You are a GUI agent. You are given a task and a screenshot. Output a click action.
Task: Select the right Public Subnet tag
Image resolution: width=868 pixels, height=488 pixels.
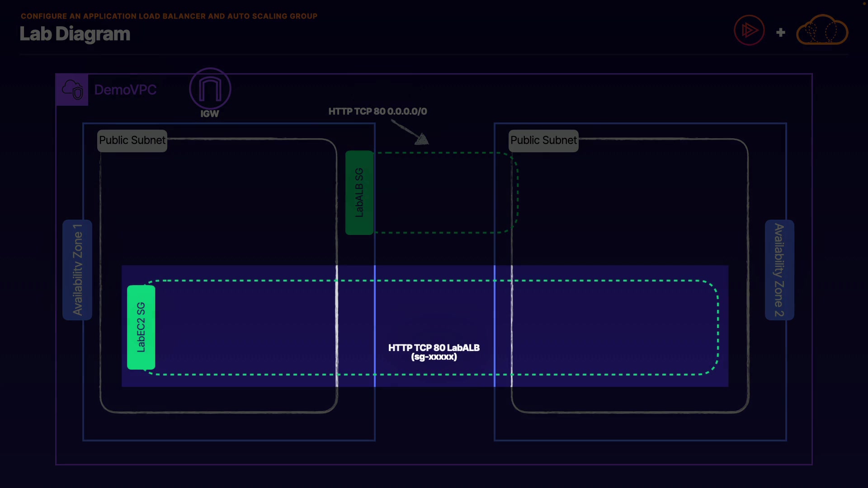tap(543, 141)
